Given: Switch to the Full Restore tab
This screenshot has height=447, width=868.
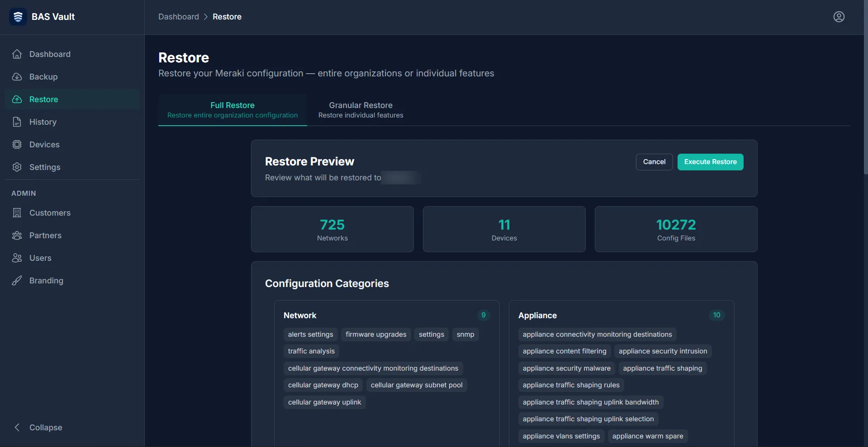Looking at the screenshot, I should 232,110.
